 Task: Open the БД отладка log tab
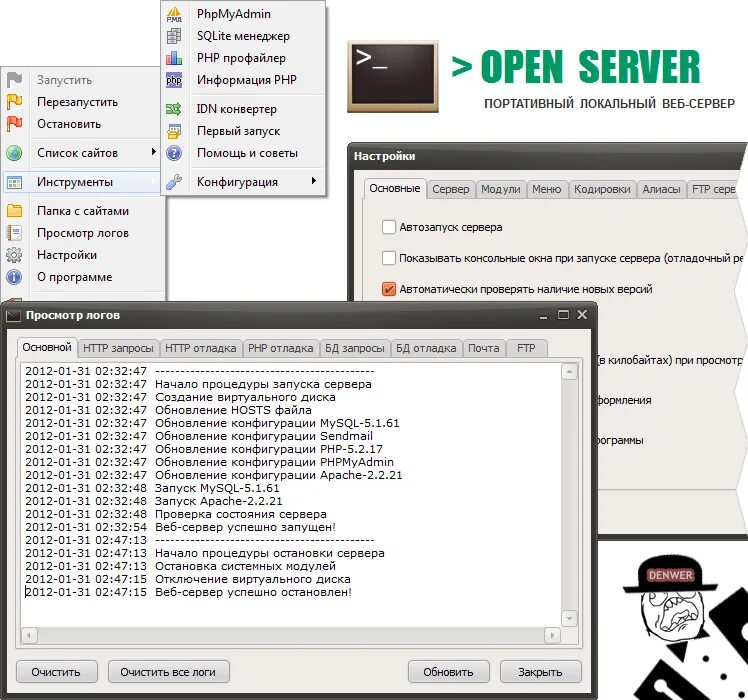426,348
